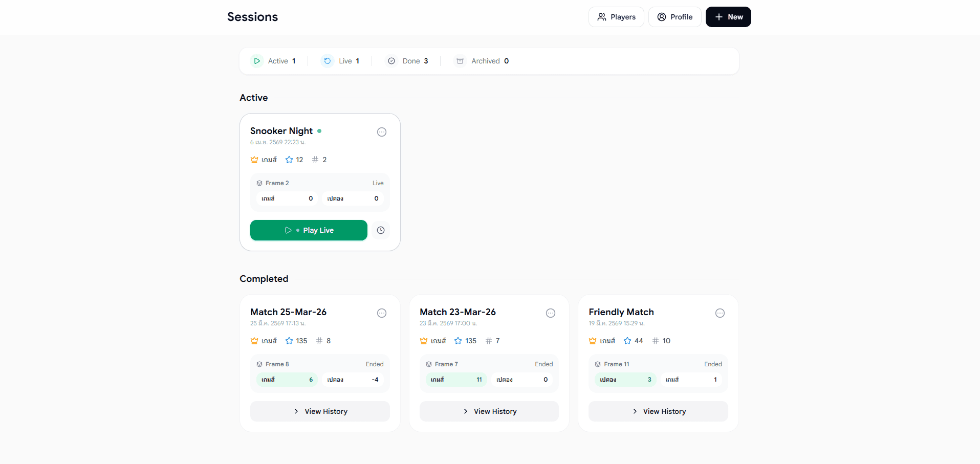Expand View History for Friendly Match
This screenshot has height=464, width=980.
[x=658, y=411]
